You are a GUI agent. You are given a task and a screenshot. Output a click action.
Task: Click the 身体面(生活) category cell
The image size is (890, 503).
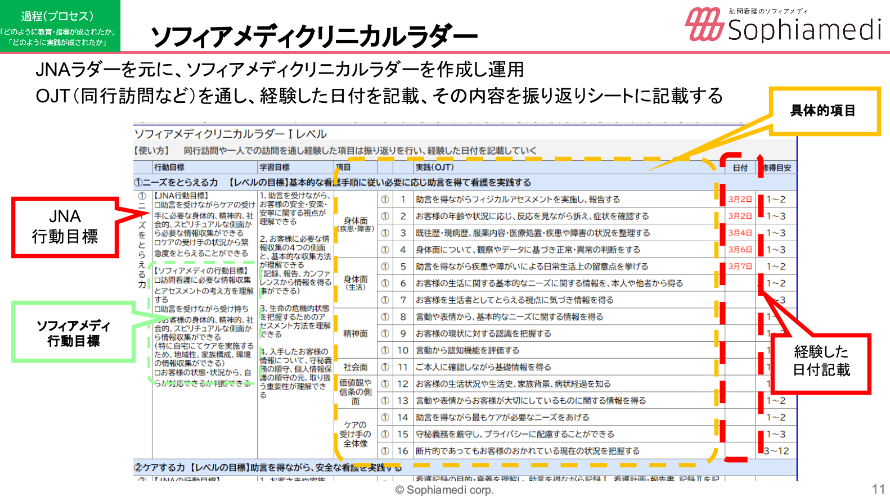click(x=355, y=283)
